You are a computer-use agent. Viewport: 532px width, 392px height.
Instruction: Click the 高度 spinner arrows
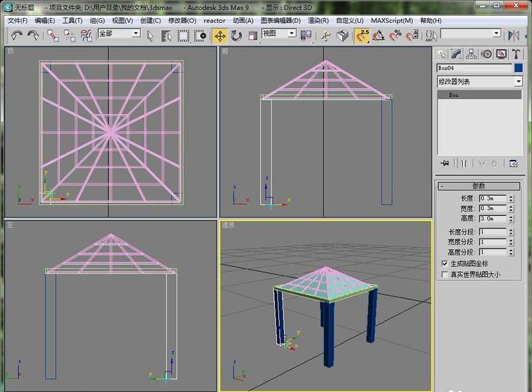511,218
